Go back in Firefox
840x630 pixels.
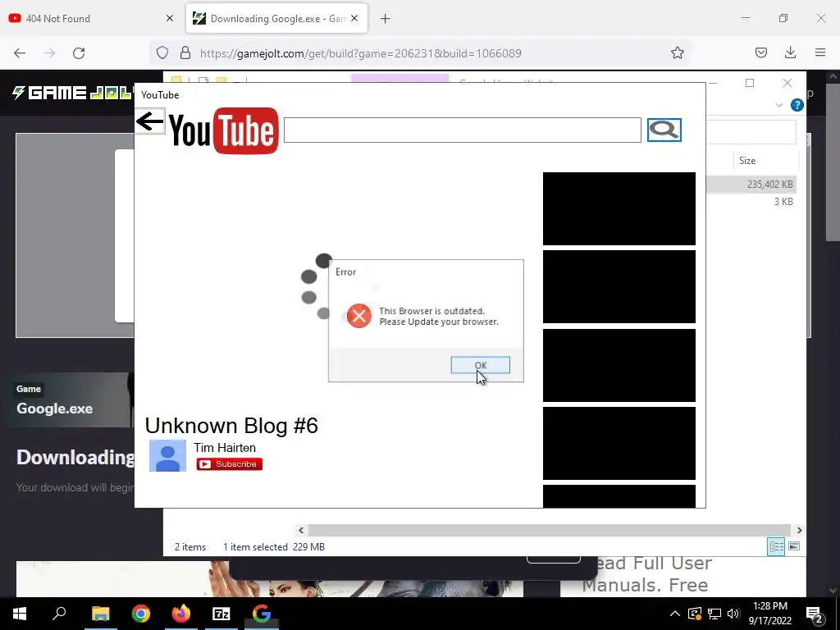click(x=20, y=53)
